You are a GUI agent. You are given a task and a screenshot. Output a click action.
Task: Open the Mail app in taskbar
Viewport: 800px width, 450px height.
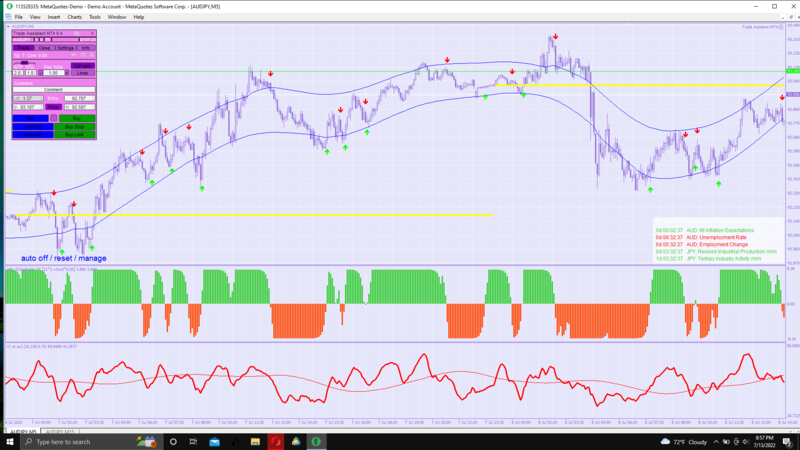214,441
